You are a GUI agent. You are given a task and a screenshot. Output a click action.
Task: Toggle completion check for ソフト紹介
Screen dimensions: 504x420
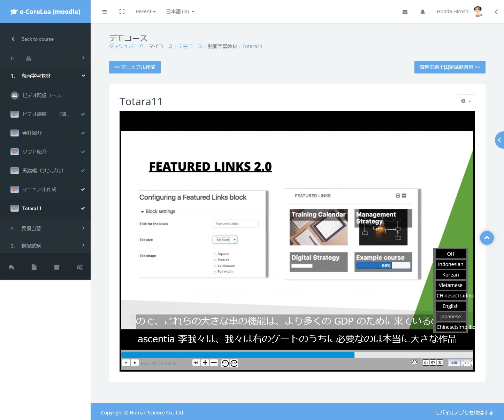(83, 151)
